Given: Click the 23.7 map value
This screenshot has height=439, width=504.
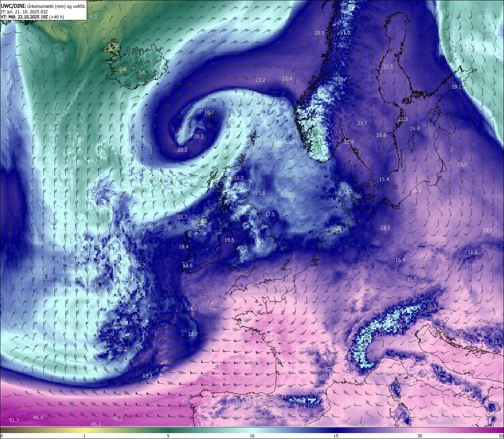Looking at the screenshot, I should (x=461, y=165).
